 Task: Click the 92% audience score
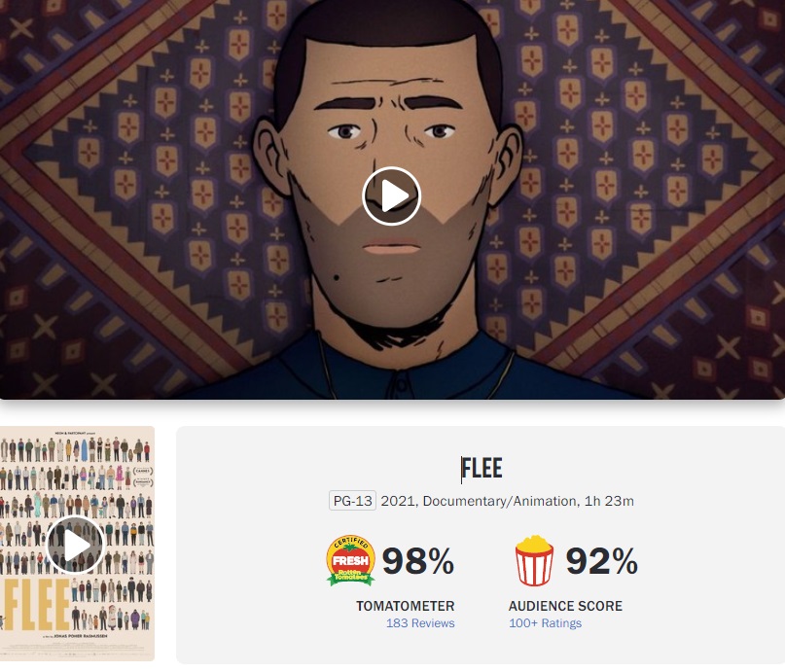[x=601, y=561]
